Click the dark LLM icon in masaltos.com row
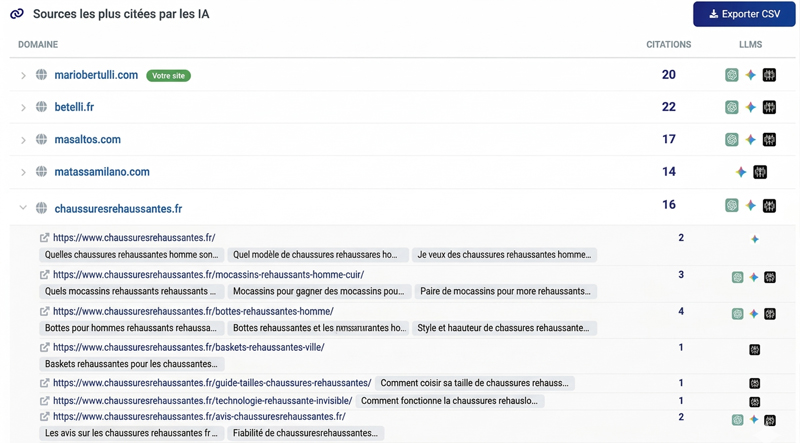The width and height of the screenshot is (800, 443). (x=769, y=140)
